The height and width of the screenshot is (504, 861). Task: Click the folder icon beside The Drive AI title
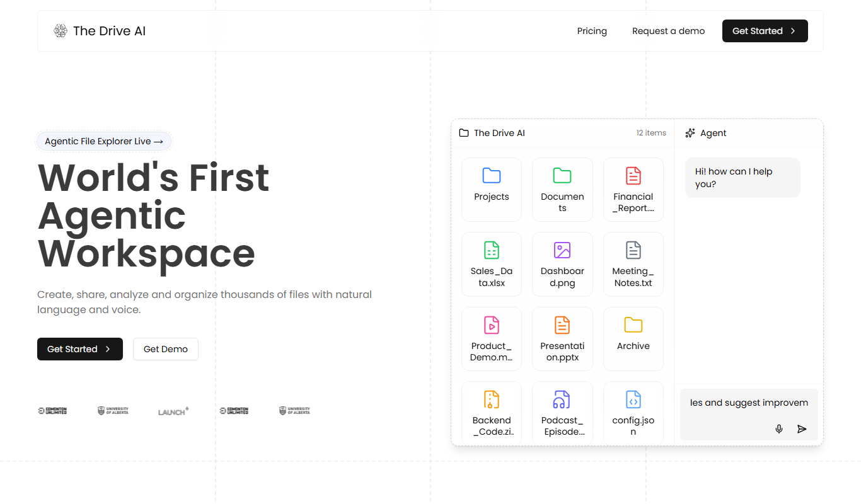(x=464, y=133)
